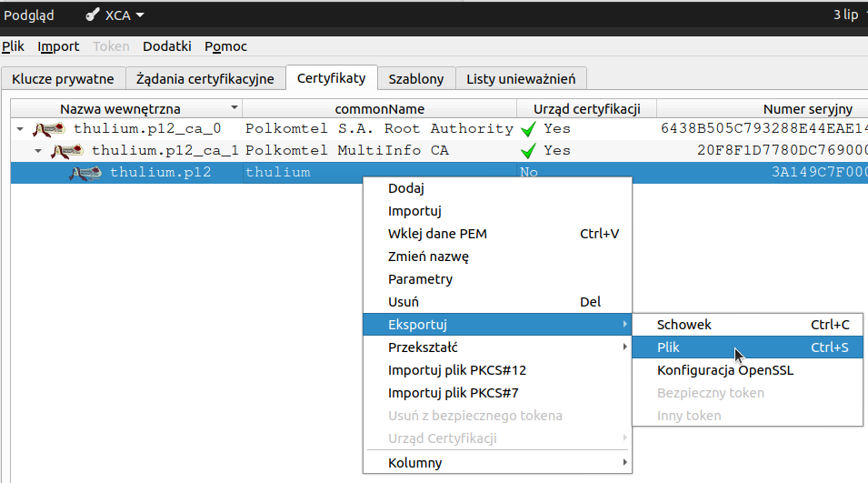
Task: Switch to Żądania certyfikacyjne tab
Action: 205,78
